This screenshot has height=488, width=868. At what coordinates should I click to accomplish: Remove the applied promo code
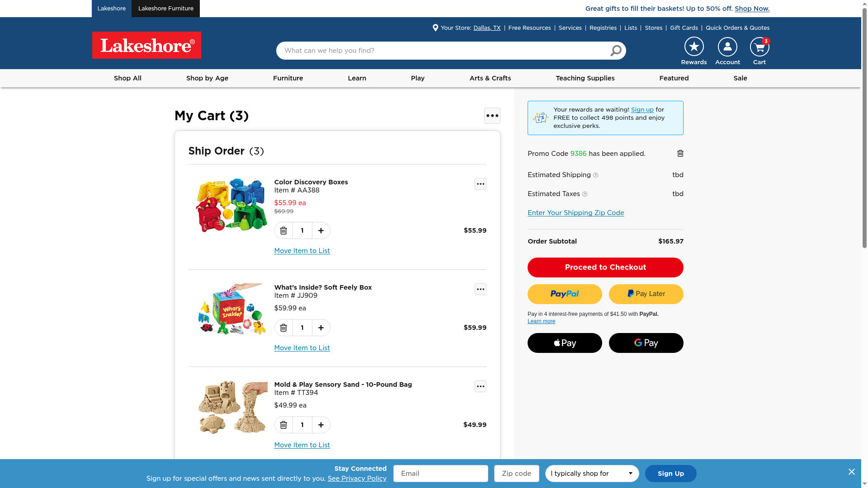pyautogui.click(x=680, y=154)
